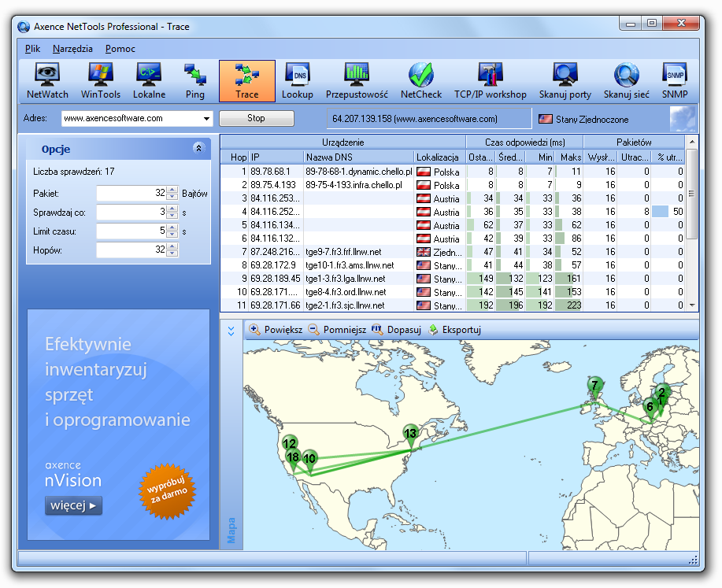Sort the table by Hop column

click(235, 157)
